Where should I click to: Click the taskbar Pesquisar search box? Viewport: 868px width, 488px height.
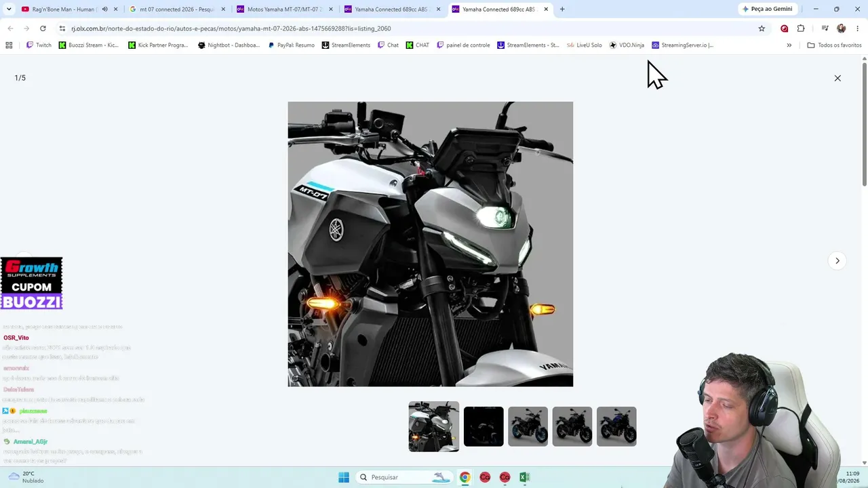[403, 477]
